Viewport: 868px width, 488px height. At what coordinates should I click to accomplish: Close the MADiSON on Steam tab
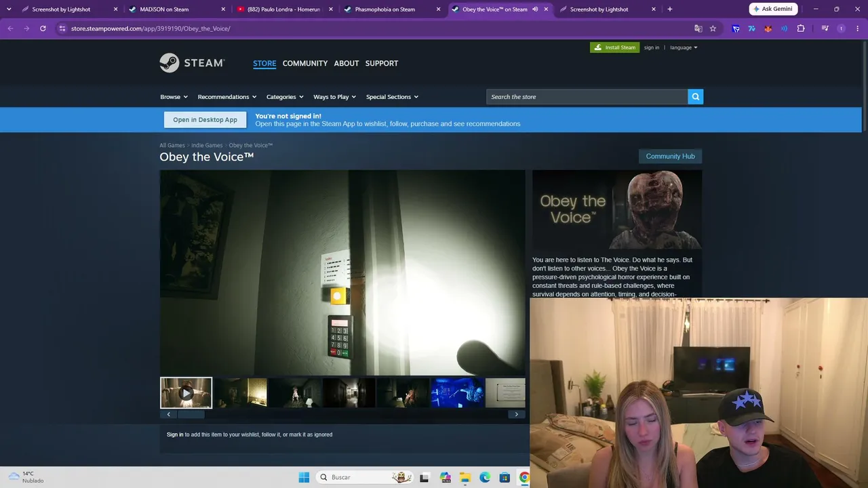pyautogui.click(x=223, y=9)
